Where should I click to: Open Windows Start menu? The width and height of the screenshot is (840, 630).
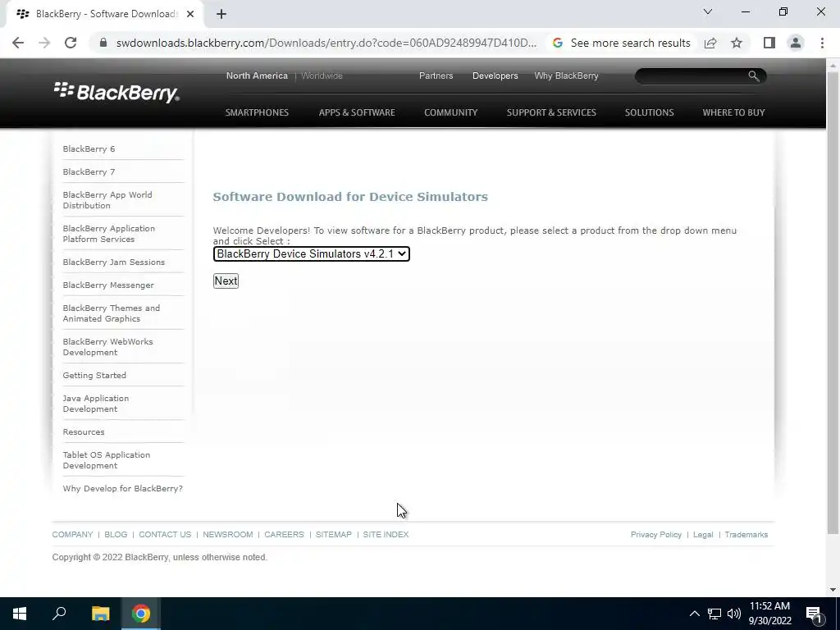pos(20,614)
